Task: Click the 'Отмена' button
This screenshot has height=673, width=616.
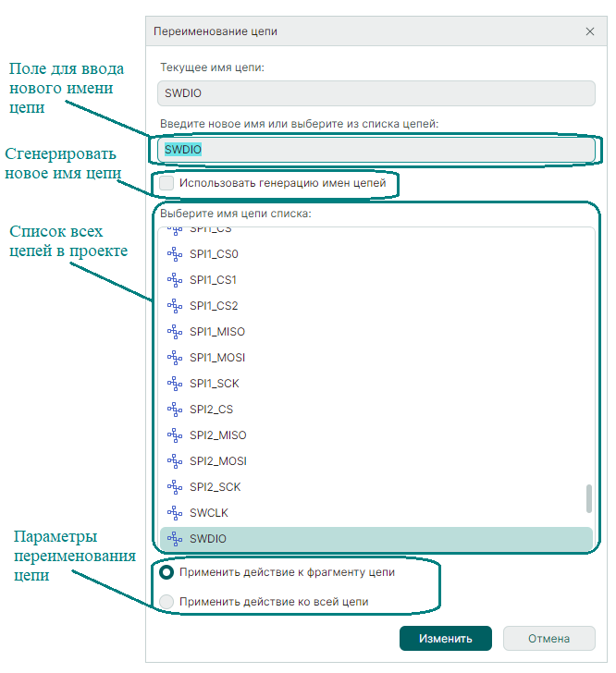Action: point(548,638)
